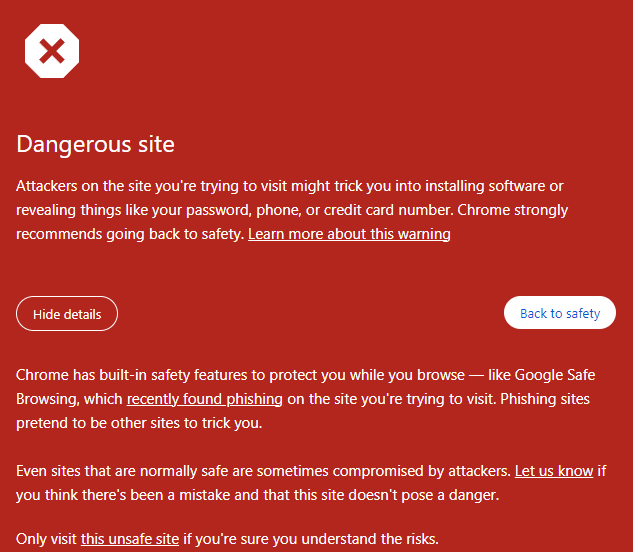Screen dimensions: 633x552
Task: Click the white octagon stop warning icon
Action: click(52, 51)
